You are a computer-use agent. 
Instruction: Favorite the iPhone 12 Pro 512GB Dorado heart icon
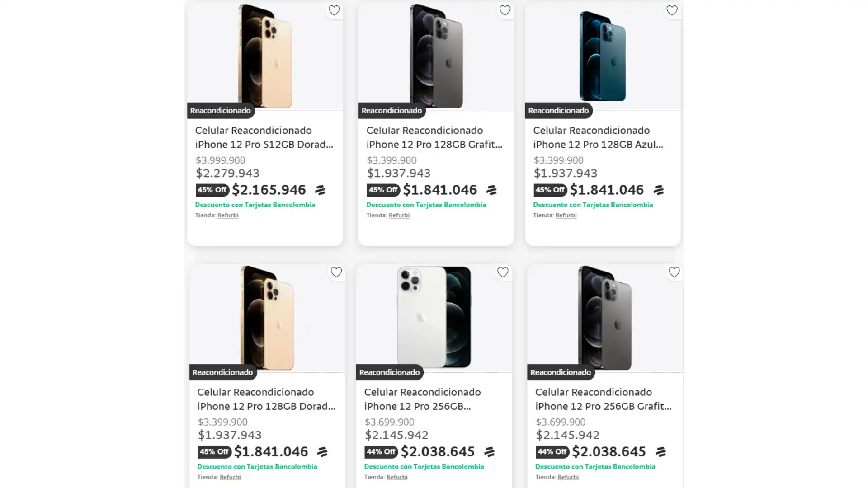334,10
